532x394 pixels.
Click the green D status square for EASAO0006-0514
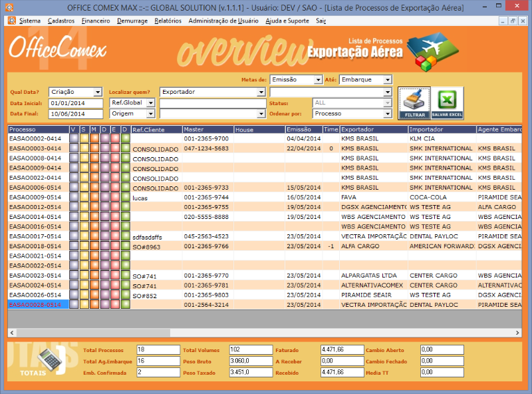(125, 188)
